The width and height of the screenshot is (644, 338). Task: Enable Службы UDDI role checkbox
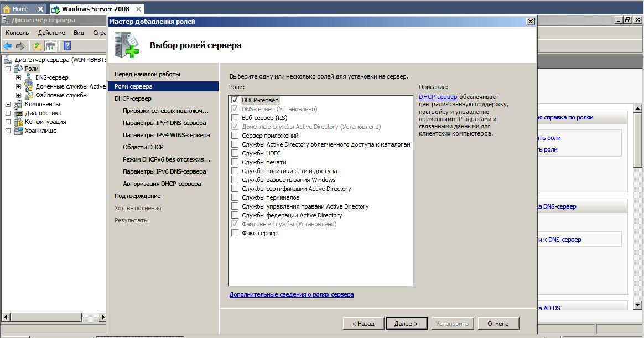pyautogui.click(x=235, y=153)
